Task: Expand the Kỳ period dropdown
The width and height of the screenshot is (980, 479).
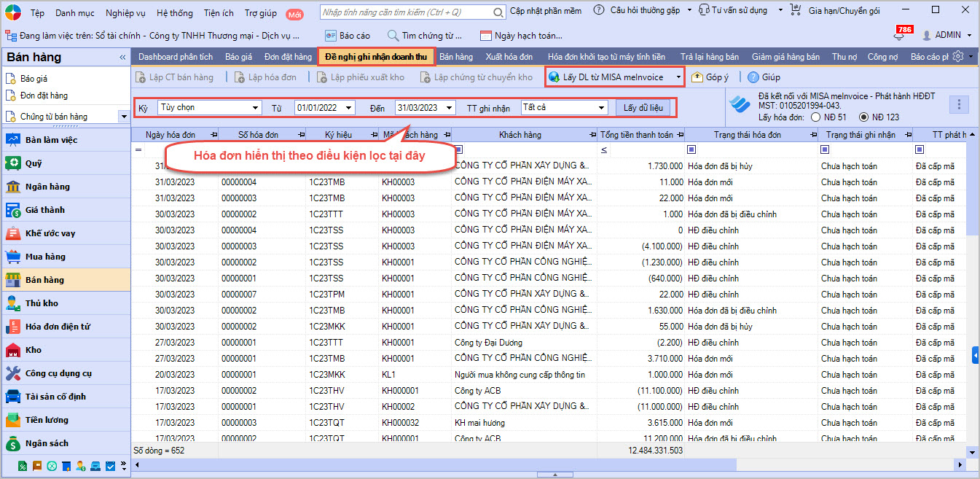Action: 255,108
